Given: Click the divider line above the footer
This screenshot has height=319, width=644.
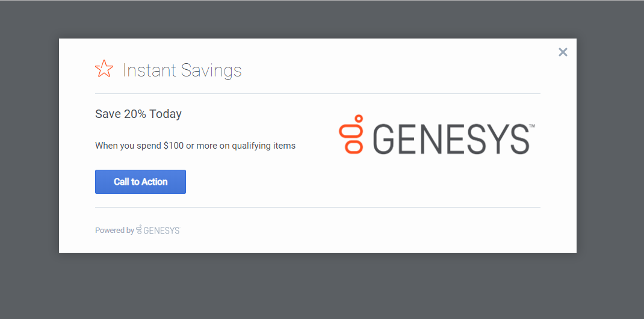Looking at the screenshot, I should [317, 207].
